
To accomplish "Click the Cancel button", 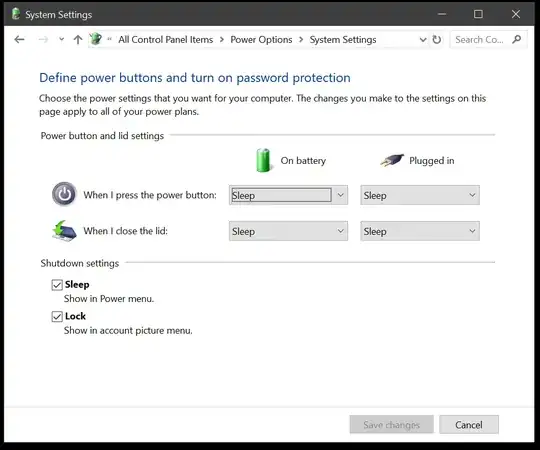I will pos(469,425).
